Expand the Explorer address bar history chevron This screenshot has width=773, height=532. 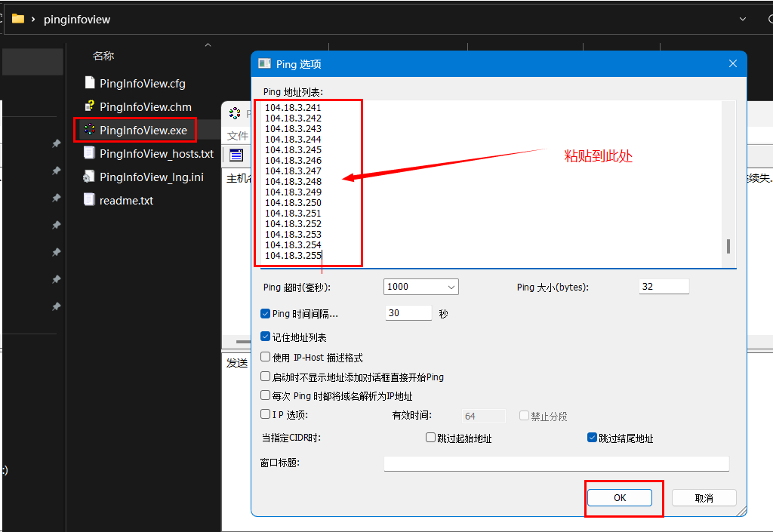coord(743,19)
